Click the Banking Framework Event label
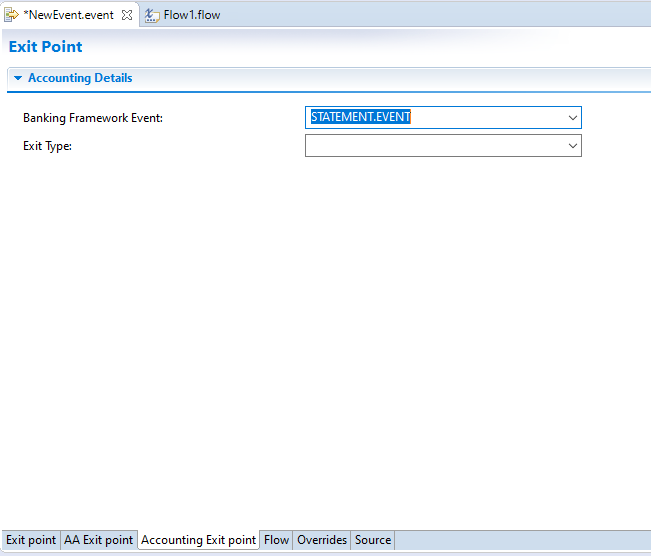 [93, 118]
